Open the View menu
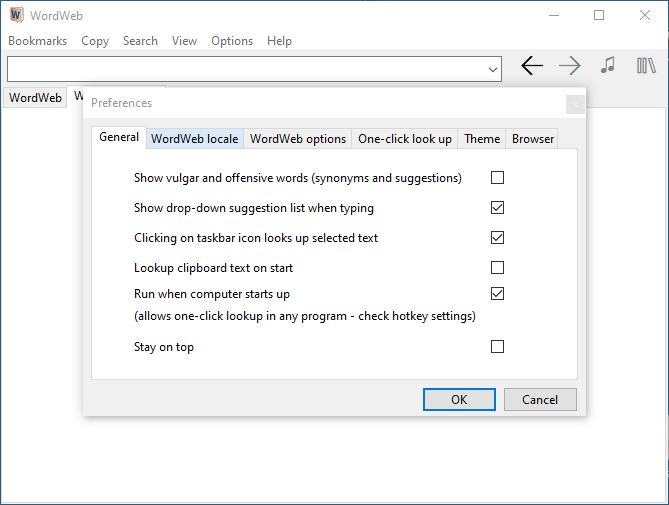This screenshot has height=505, width=669. click(184, 41)
